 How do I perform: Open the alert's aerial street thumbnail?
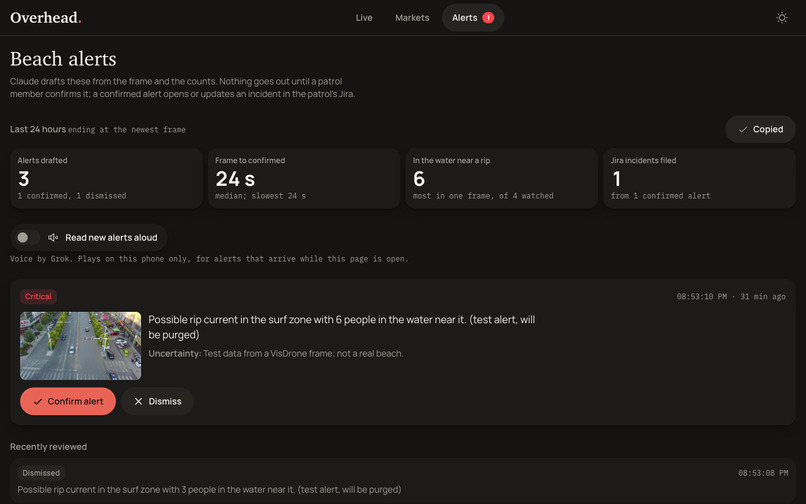coord(80,346)
